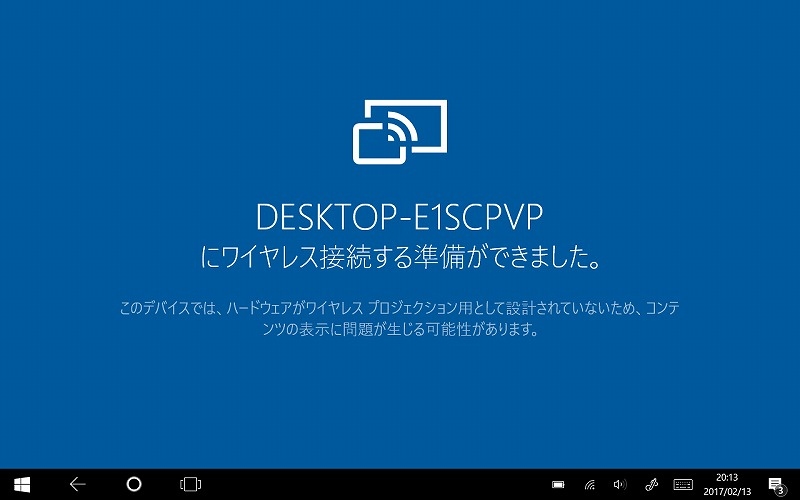800x500 pixels.
Task: Check the battery status icon
Action: coord(558,484)
